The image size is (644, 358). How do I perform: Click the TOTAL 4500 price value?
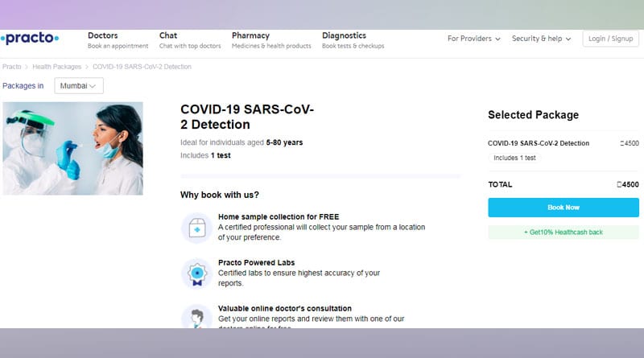pyautogui.click(x=628, y=185)
